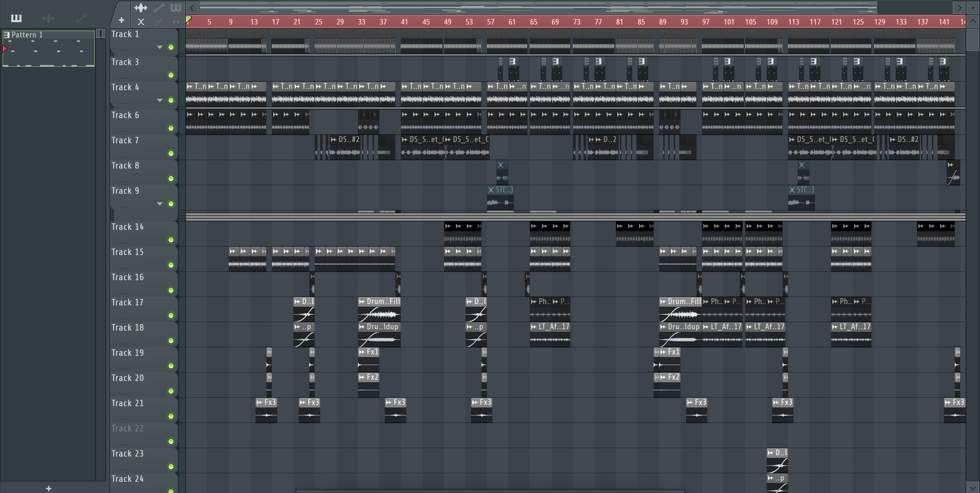This screenshot has height=493, width=980.
Task: Click the add track plus button beside Track 1
Action: (x=121, y=20)
